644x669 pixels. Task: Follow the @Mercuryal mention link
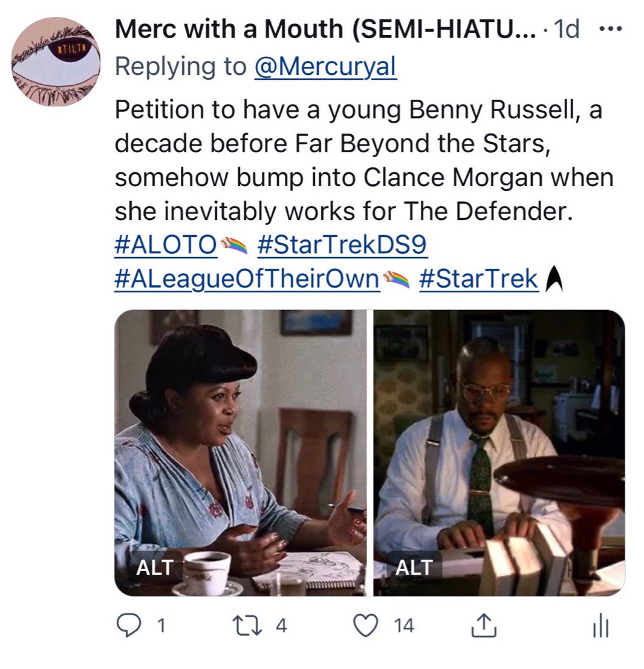click(325, 67)
